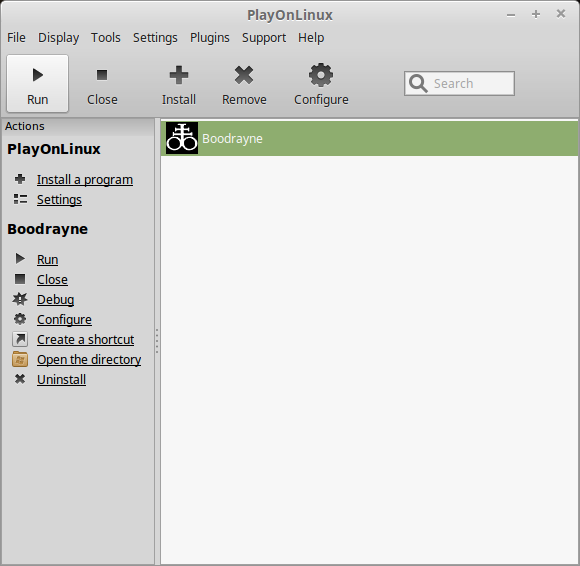Click the Debug bug icon in sidebar

pos(20,299)
